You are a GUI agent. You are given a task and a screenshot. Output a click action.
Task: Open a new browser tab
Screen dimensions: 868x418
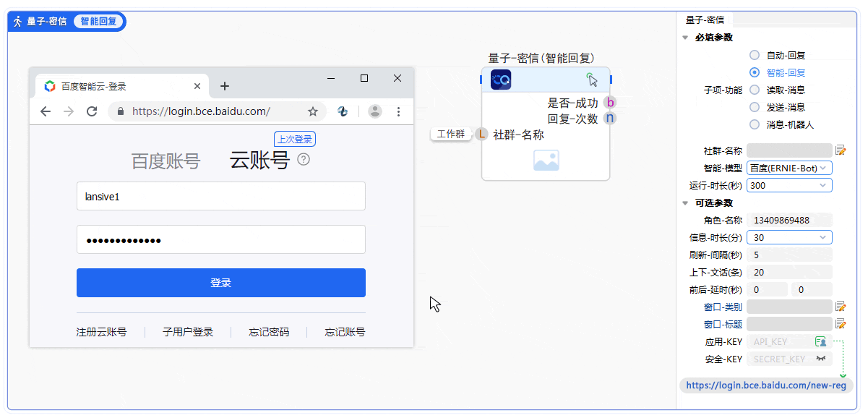tap(225, 86)
